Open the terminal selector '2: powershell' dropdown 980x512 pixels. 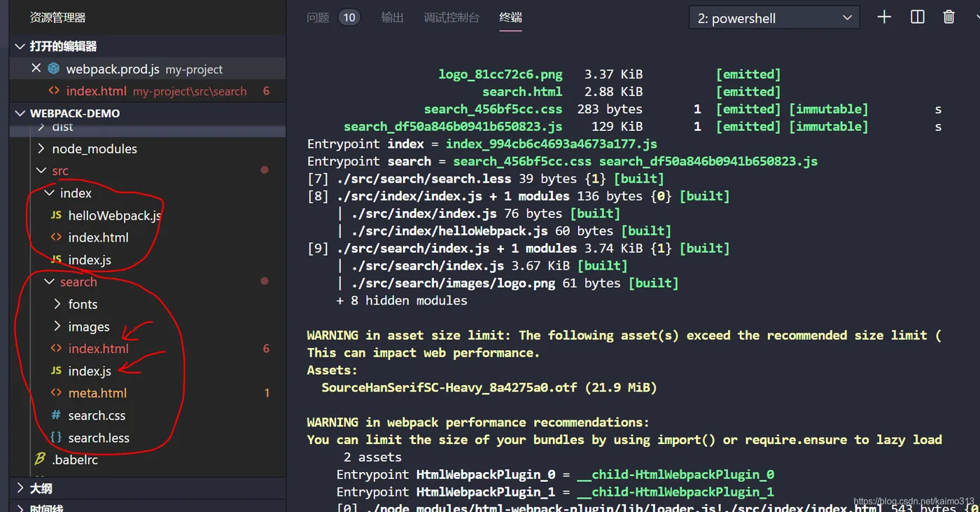point(774,18)
